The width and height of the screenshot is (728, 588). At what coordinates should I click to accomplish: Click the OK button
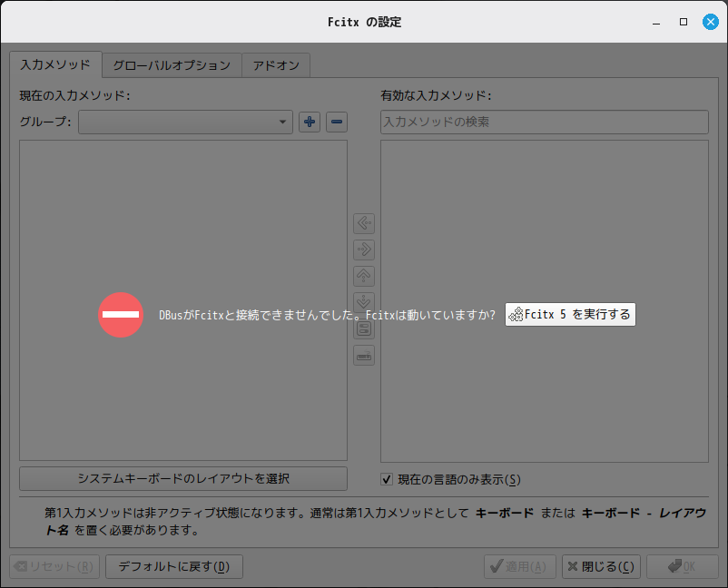(682, 566)
